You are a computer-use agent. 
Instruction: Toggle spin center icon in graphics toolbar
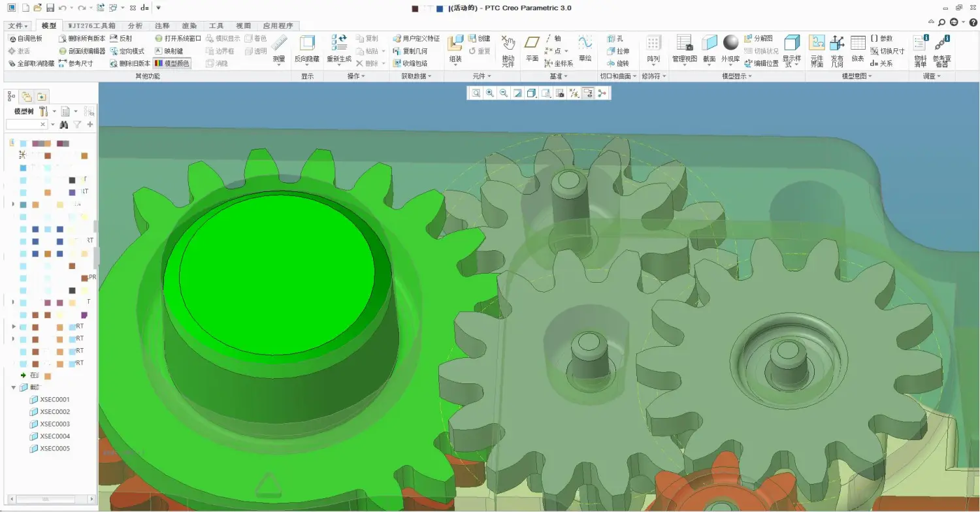[602, 93]
